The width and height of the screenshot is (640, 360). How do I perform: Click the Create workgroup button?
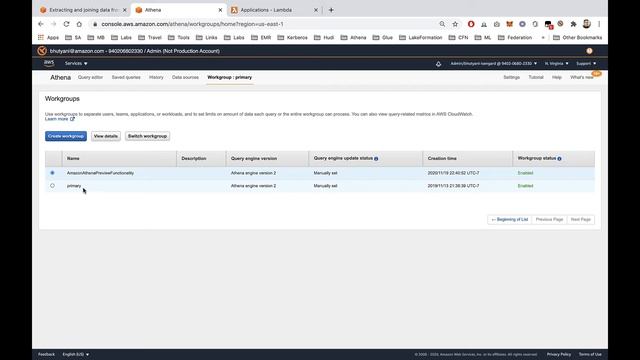66,136
